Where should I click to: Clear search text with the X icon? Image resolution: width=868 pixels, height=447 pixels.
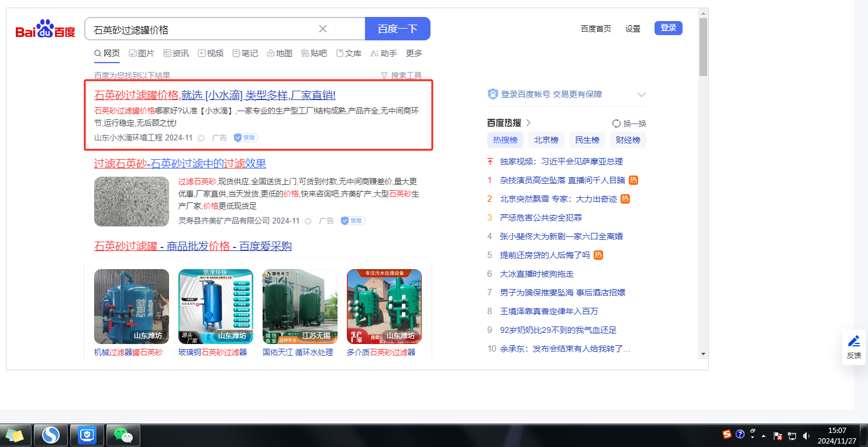pos(323,29)
